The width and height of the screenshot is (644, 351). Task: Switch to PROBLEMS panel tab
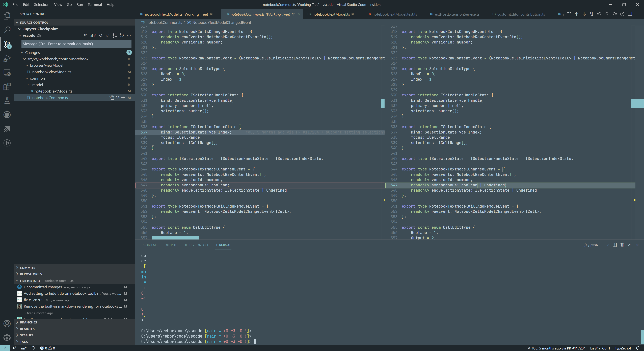149,245
